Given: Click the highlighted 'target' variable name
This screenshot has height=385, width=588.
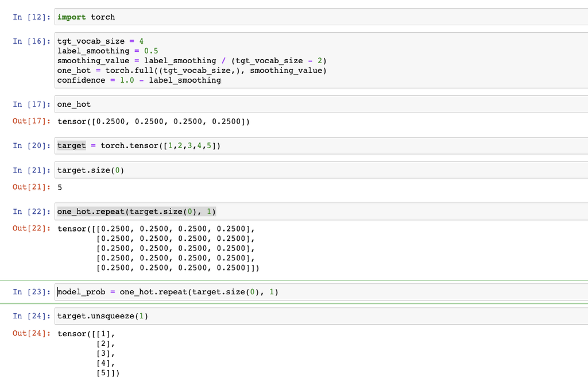Looking at the screenshot, I should pos(72,145).
